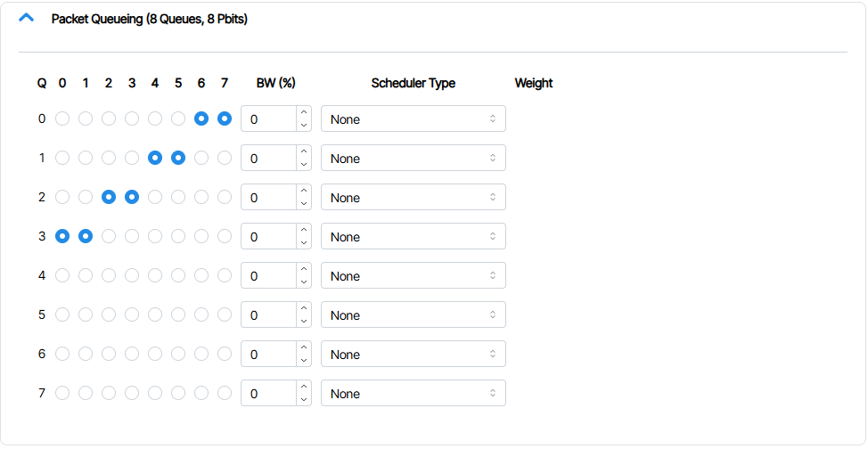
Task: Select Pbit 0 radio for queue 0
Action: (x=62, y=118)
